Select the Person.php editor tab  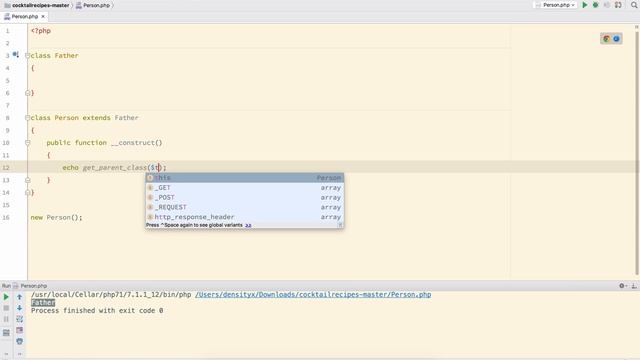24,16
